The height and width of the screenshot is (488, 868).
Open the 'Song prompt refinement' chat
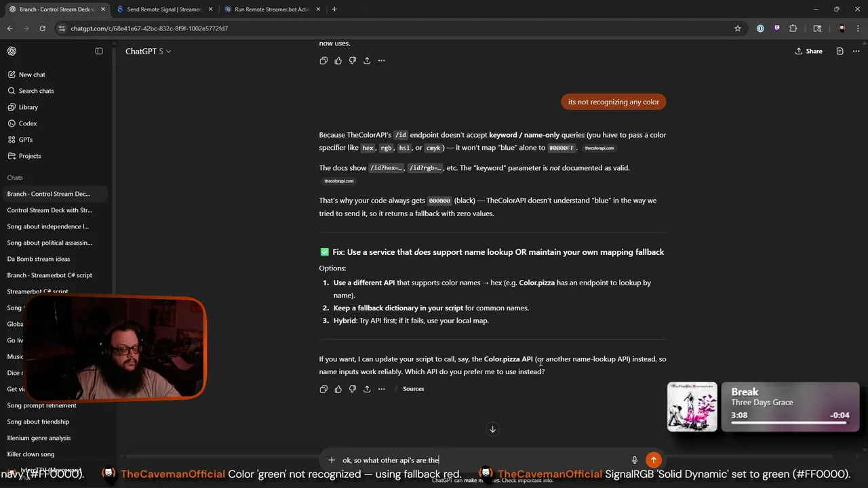click(56, 405)
